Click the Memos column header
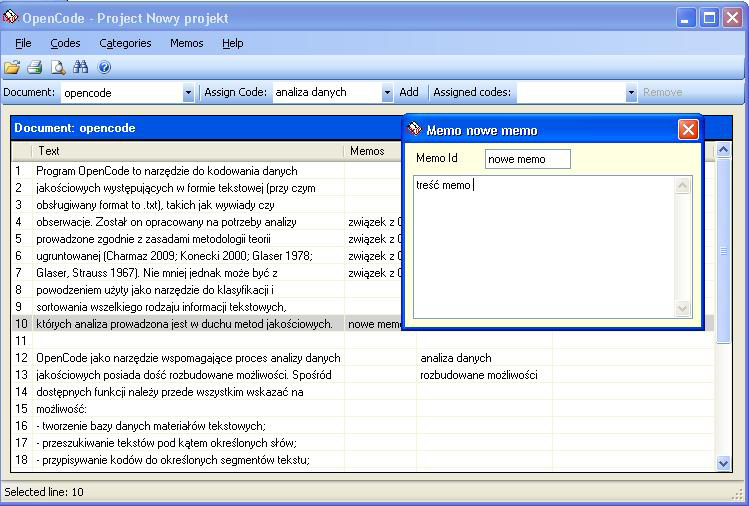The width and height of the screenshot is (749, 506). pos(373,151)
